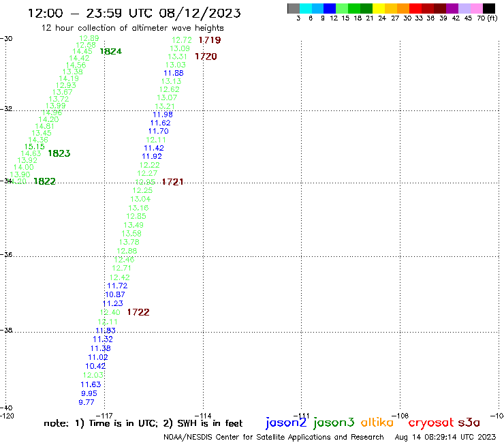Click the wave height value 14.00

click(x=23, y=167)
